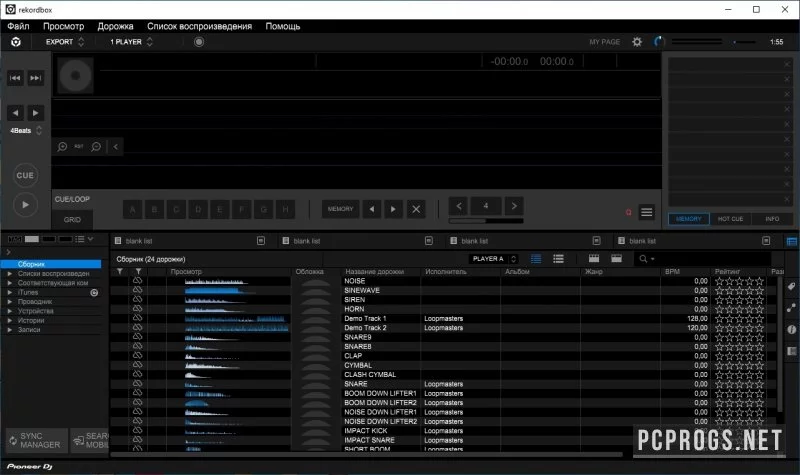This screenshot has height=475, width=800.
Task: Open the CUE/LOOP panel tab
Action: pos(72,199)
